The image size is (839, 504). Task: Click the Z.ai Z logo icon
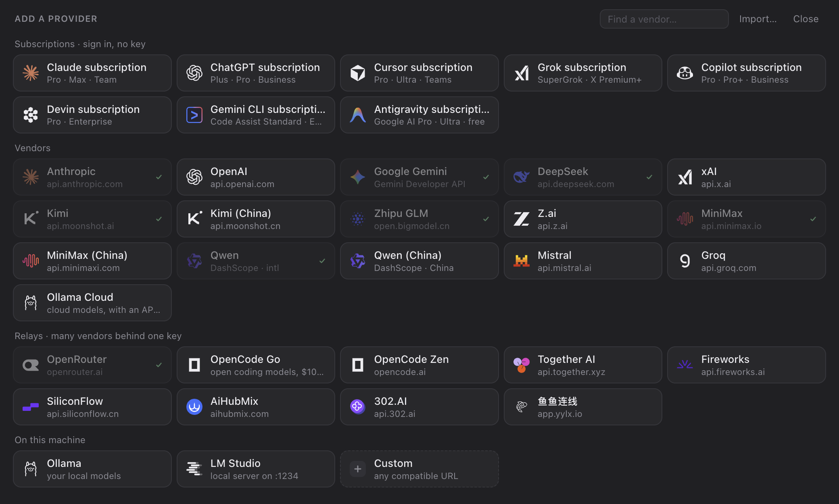click(x=522, y=219)
